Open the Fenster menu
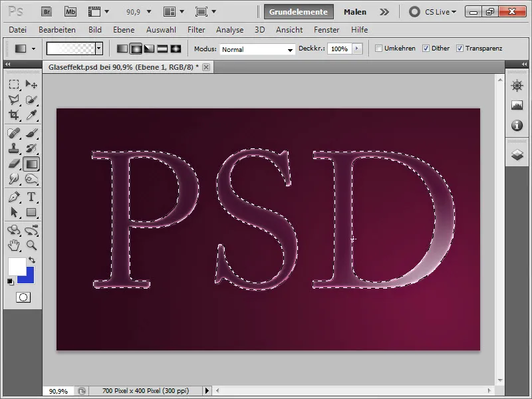This screenshot has height=399, width=532. (x=327, y=30)
